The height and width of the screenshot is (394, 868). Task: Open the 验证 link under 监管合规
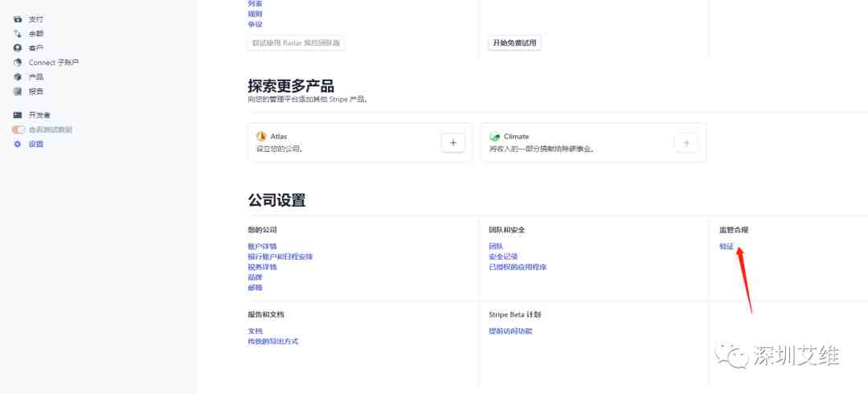[727, 247]
